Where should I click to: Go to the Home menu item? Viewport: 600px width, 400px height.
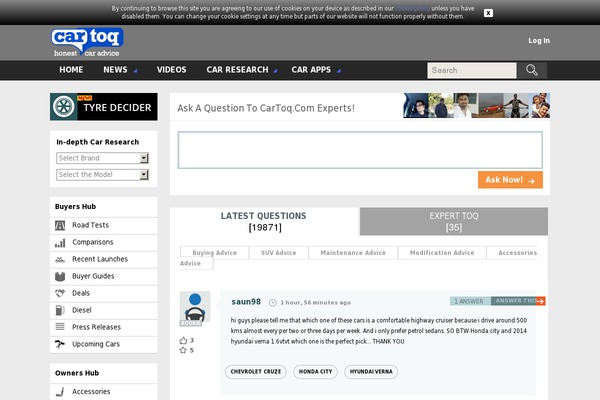[x=71, y=70]
